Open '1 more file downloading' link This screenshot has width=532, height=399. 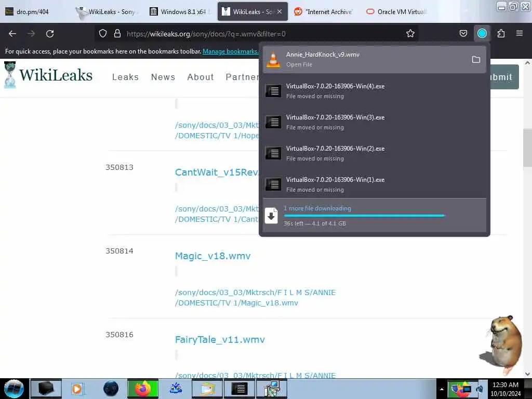click(x=317, y=208)
